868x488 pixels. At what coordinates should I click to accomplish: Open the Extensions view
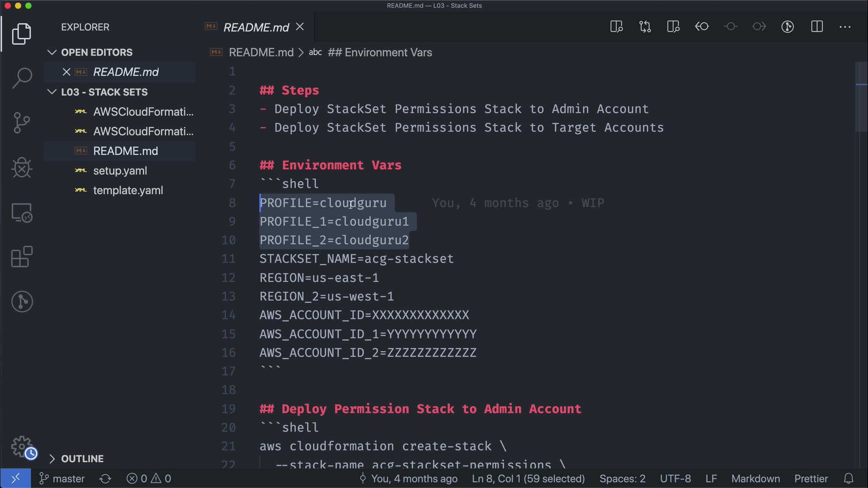[x=22, y=257]
